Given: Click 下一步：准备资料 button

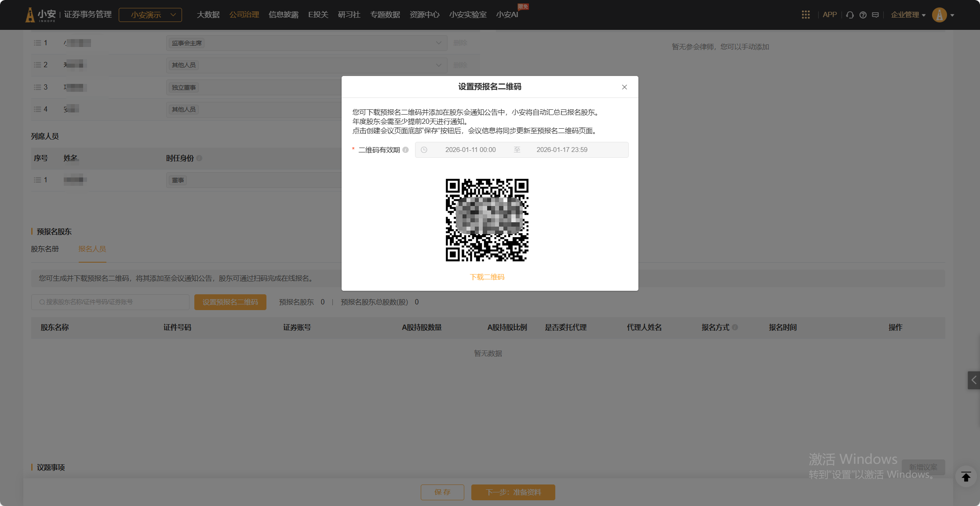Looking at the screenshot, I should pos(513,492).
